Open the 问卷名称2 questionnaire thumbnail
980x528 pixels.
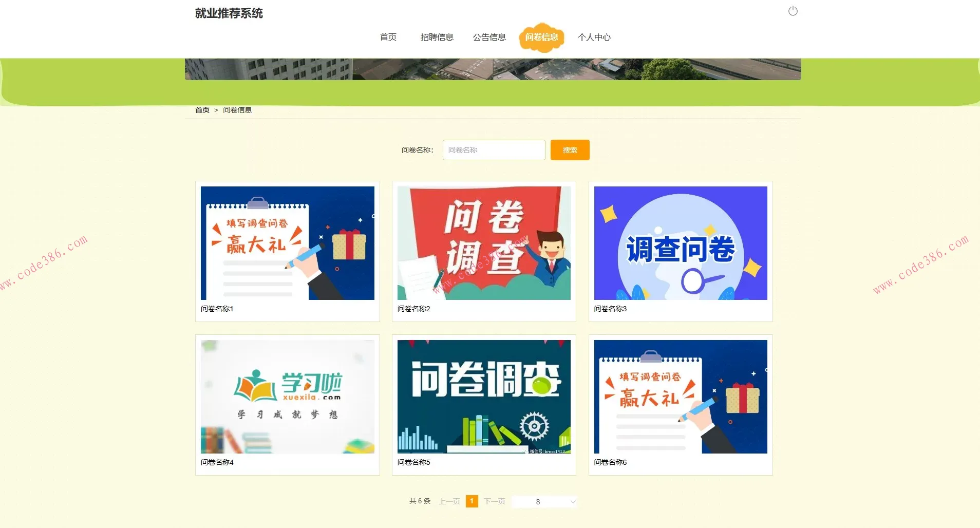(483, 242)
